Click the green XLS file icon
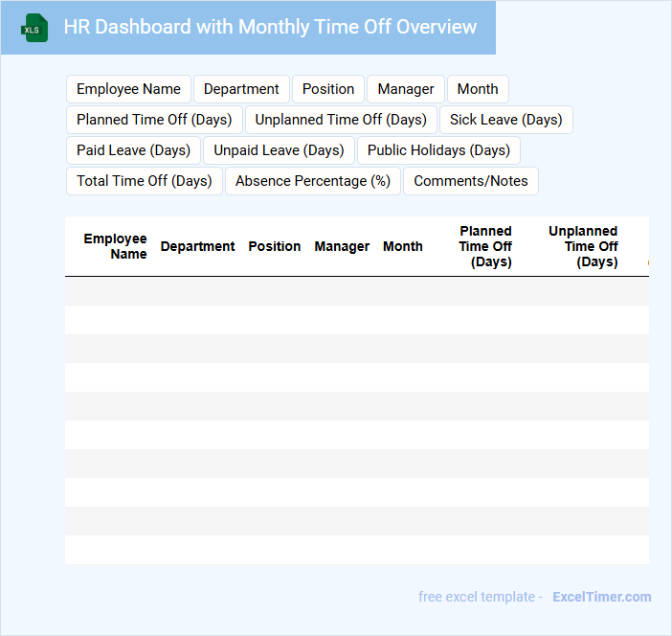 coord(34,28)
